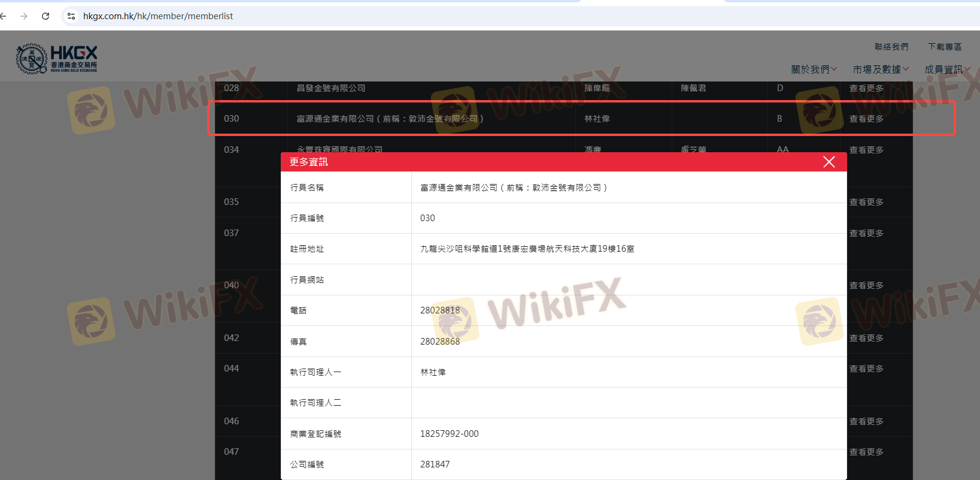980x480 pixels.
Task: Click 查看更多 for member 035
Action: [866, 202]
